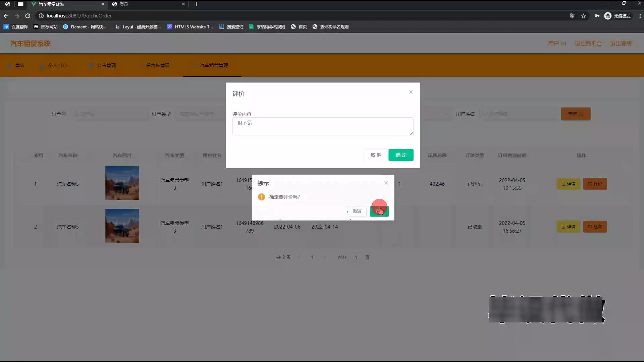This screenshot has height=362, width=644.
Task: Click green 确定 in the 评价 dialog
Action: [401, 155]
